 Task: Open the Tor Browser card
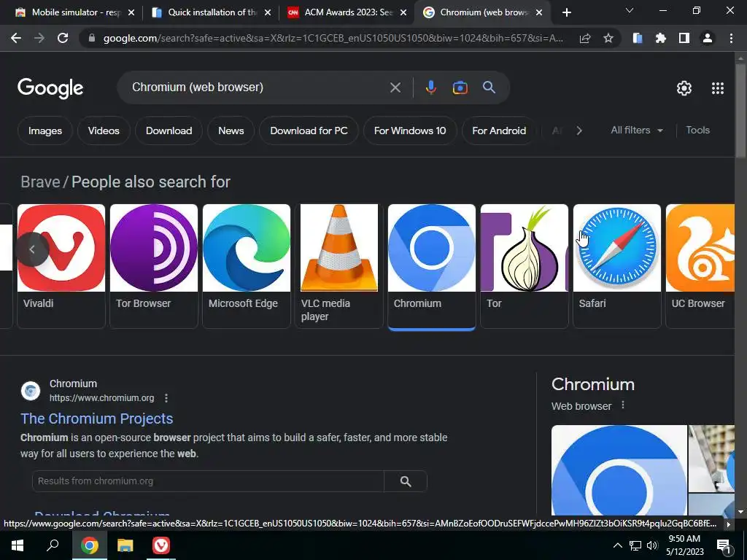click(x=153, y=266)
